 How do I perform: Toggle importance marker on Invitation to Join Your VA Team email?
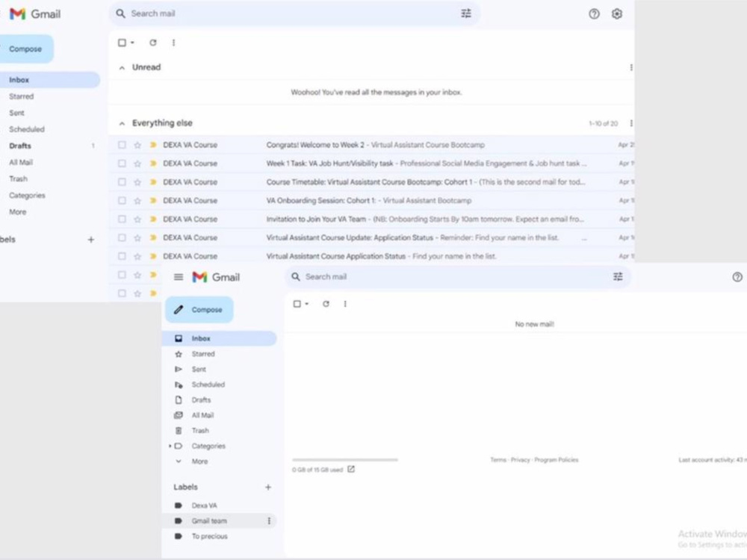point(153,219)
